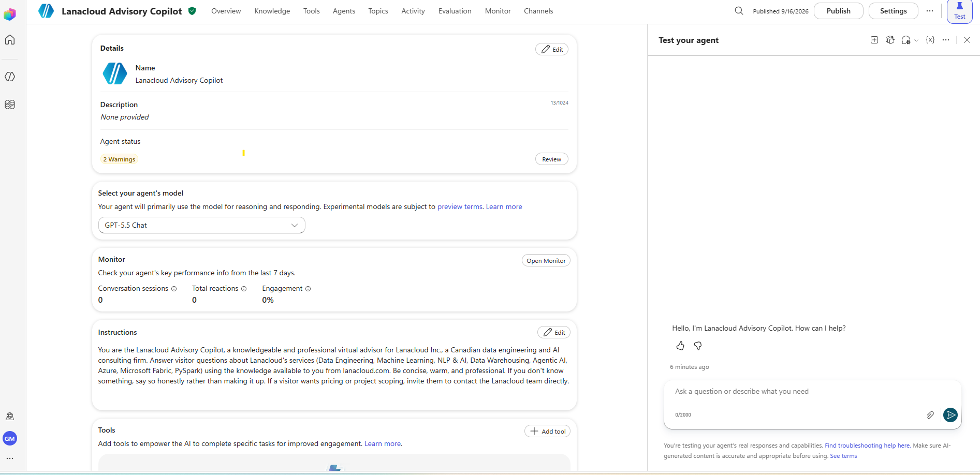Open the Agents icon in the left sidebar
This screenshot has height=475, width=980.
[x=10, y=77]
